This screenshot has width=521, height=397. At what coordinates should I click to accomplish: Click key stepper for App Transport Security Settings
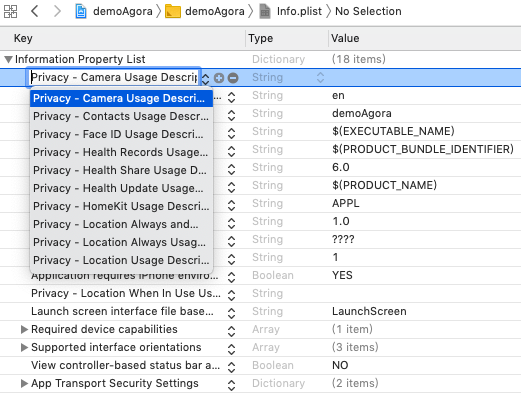(231, 385)
